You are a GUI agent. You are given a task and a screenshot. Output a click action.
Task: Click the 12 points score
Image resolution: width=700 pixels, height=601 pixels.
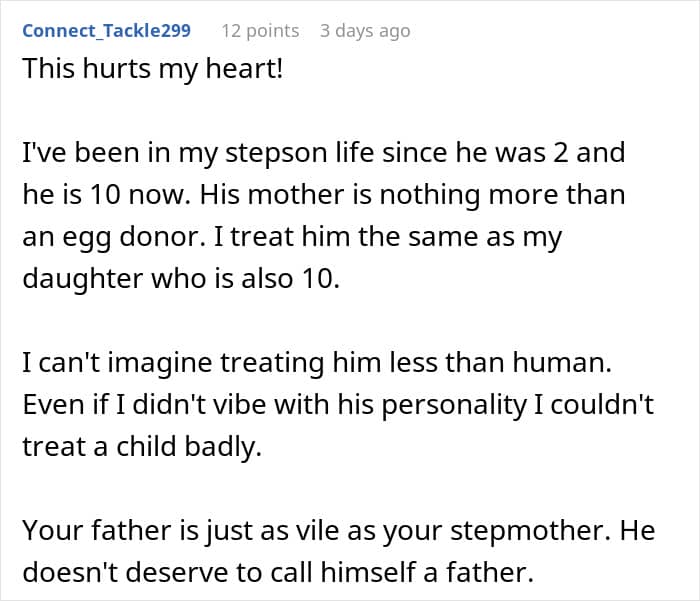(x=260, y=30)
